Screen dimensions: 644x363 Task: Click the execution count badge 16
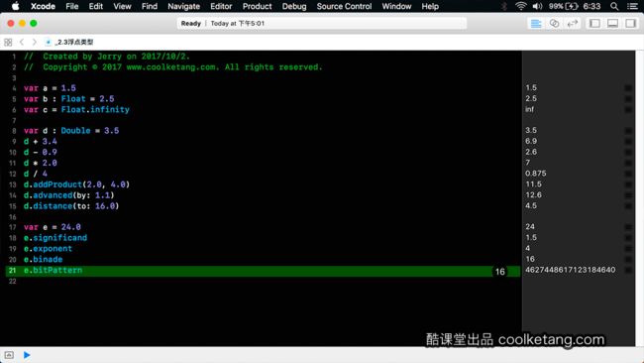click(x=499, y=272)
